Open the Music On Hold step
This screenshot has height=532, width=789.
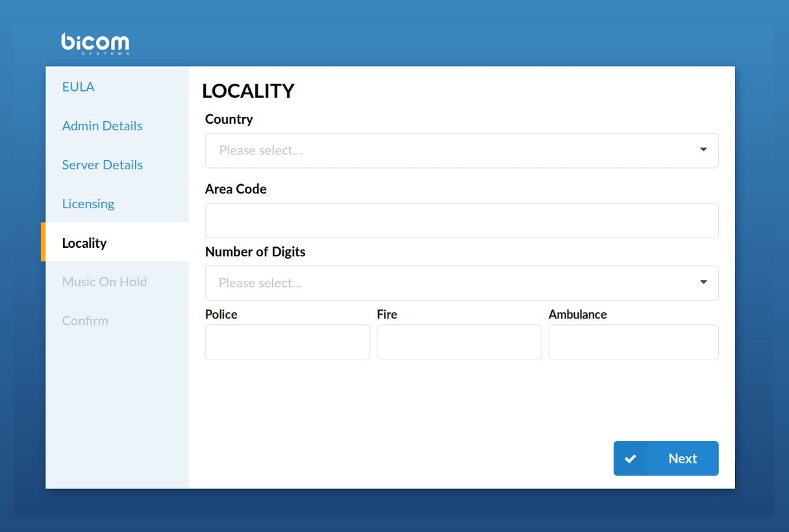(105, 282)
